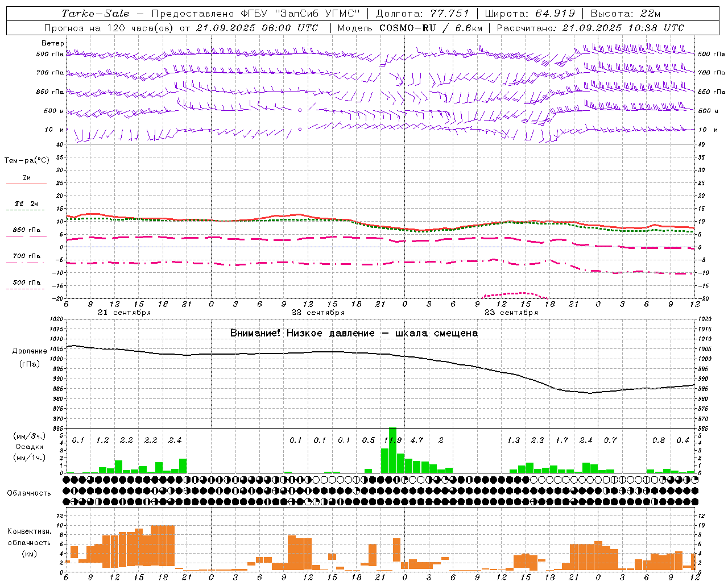
Task: Click the red 2м temperature legend line
Action: (26, 184)
